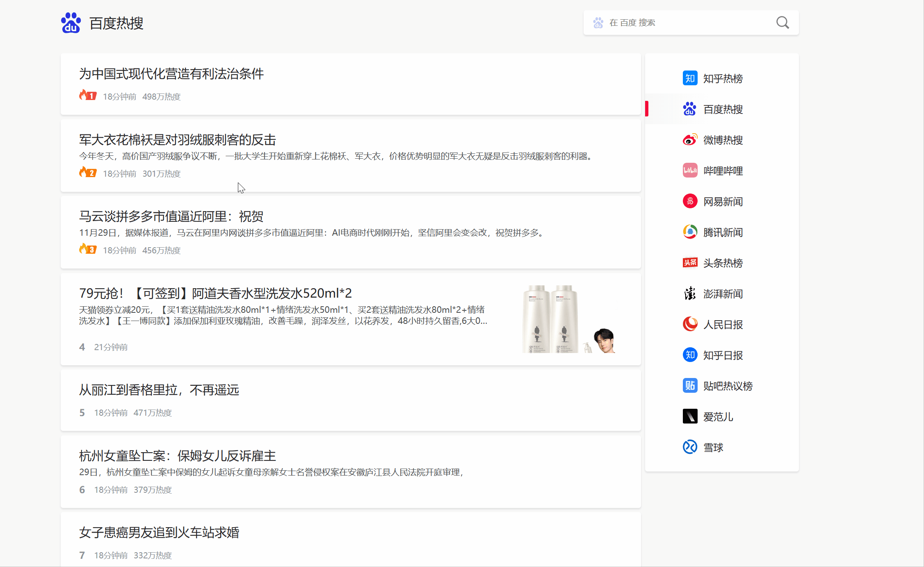Click the 知乎日报 round blue icon
924x567 pixels.
click(x=690, y=355)
